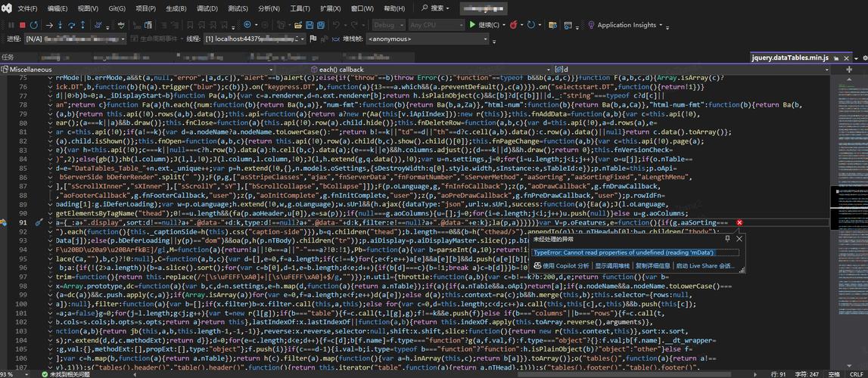
Task: Open the Miscellaneous project scope dropdown
Action: click(x=137, y=69)
